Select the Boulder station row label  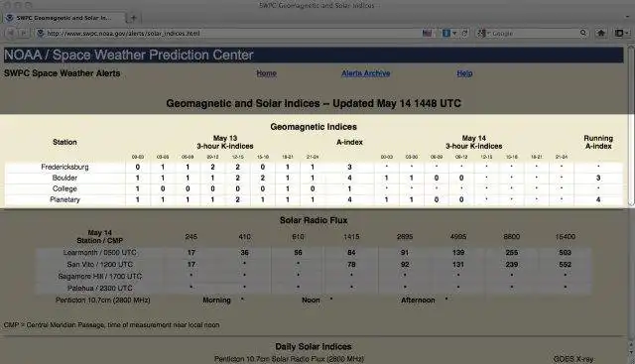click(x=64, y=178)
